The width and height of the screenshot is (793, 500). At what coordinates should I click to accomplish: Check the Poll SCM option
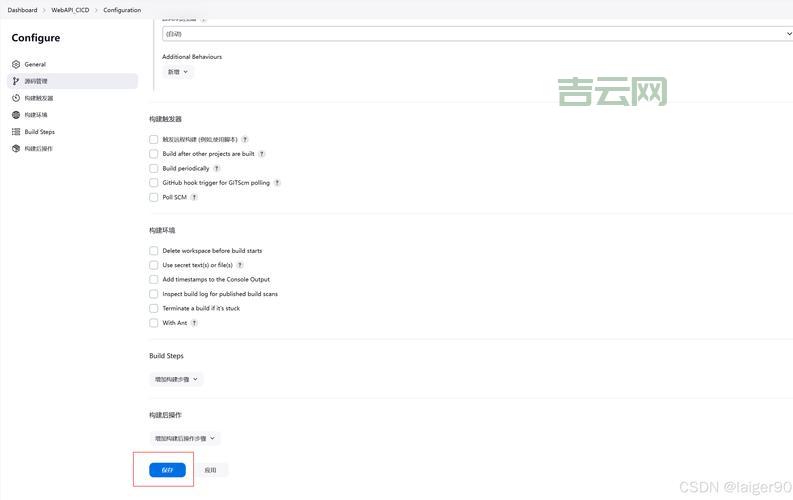154,197
